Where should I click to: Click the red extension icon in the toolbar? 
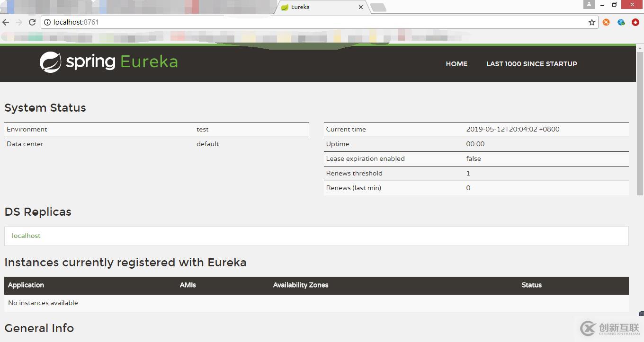[635, 22]
